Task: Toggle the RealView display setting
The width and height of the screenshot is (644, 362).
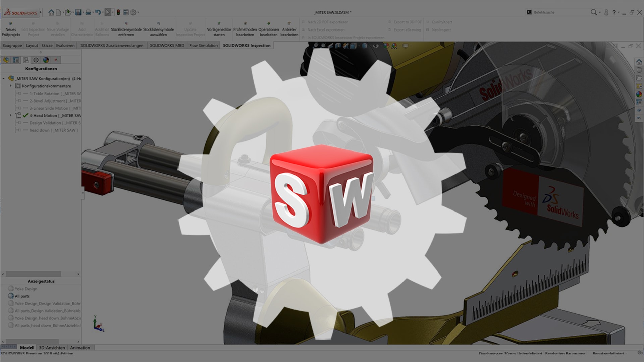Action: 405,45
